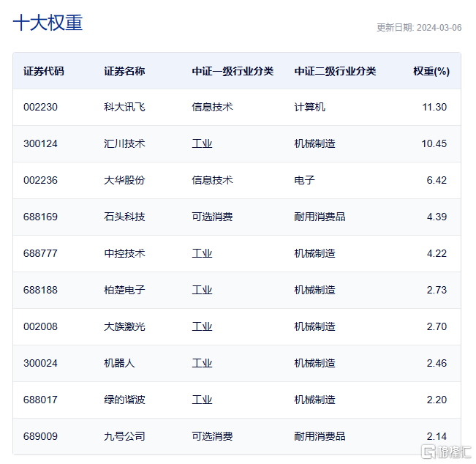
Task: Click the 权重(%) column header
Action: click(431, 72)
